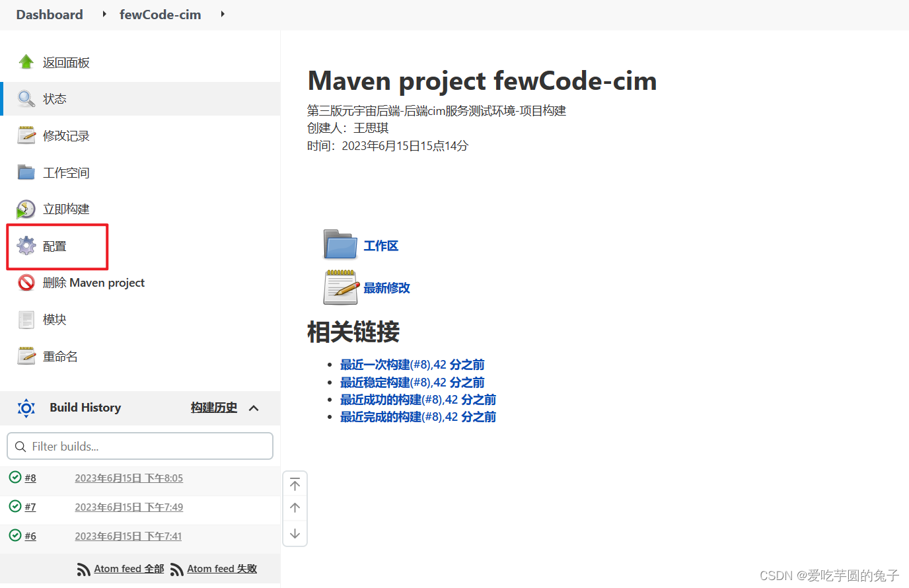Click the 构建历史 trend link
909x588 pixels.
tap(214, 408)
